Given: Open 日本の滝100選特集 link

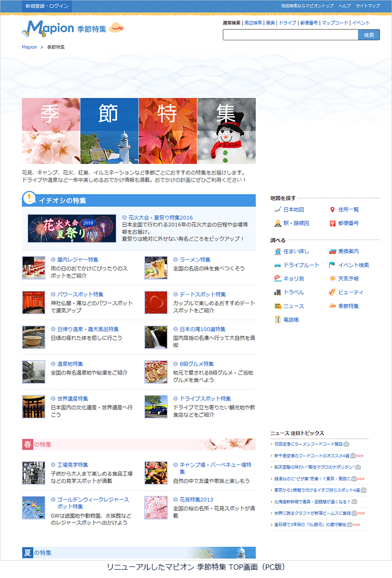Looking at the screenshot, I should 202,329.
